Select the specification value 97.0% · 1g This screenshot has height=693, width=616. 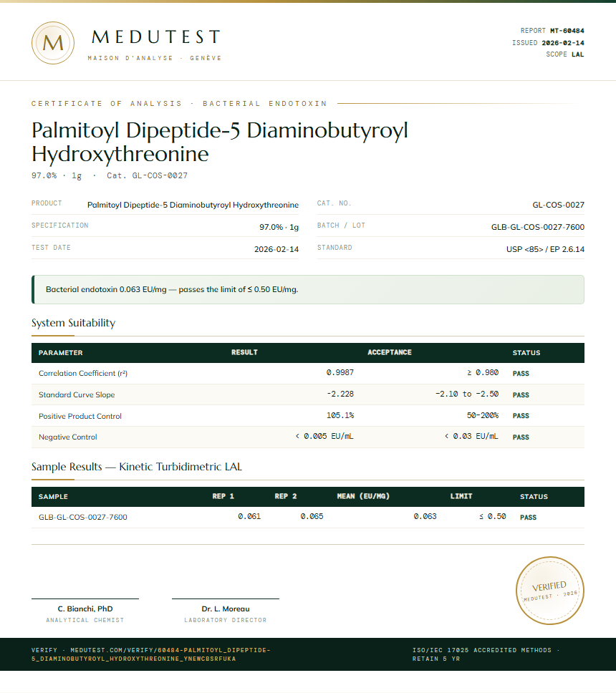coord(279,227)
